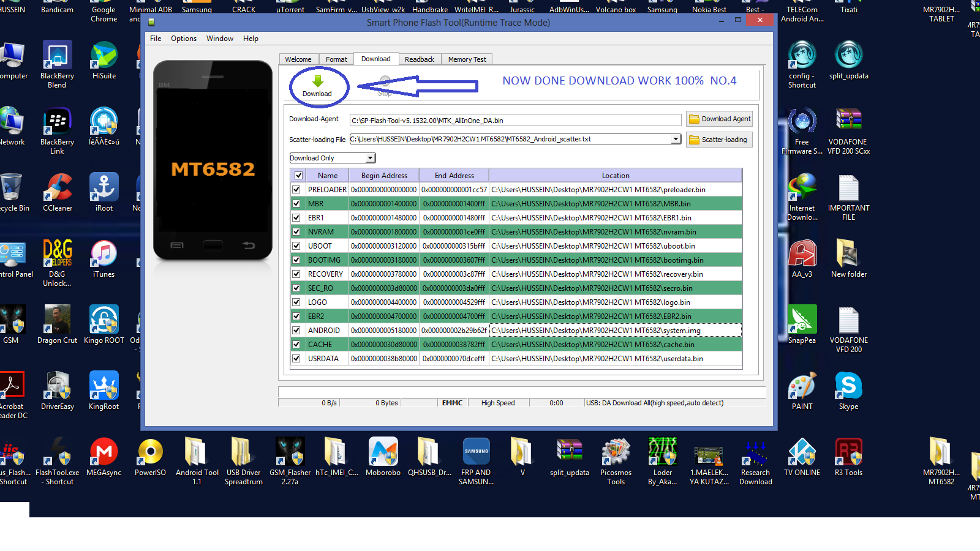Open Dragon Crut desktop icon
This screenshot has width=980, height=551.
[x=58, y=324]
